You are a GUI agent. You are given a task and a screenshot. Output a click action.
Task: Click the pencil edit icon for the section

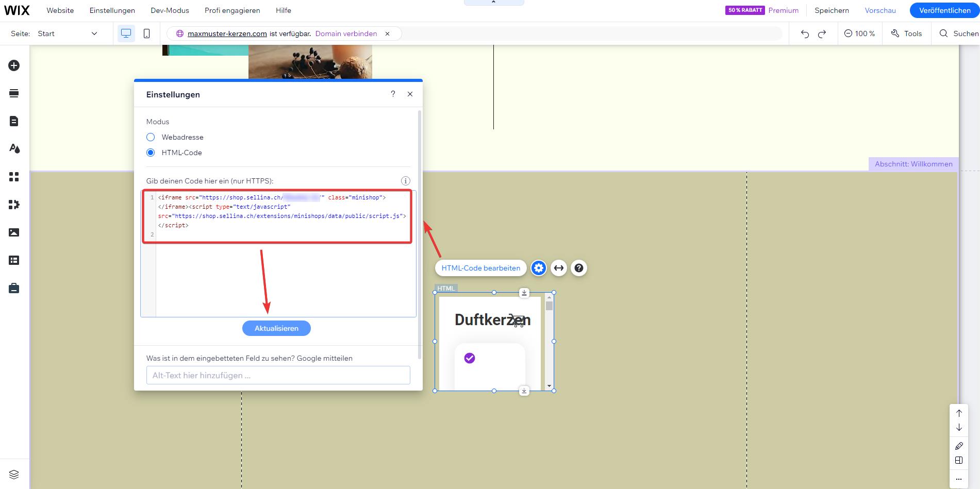tap(959, 446)
